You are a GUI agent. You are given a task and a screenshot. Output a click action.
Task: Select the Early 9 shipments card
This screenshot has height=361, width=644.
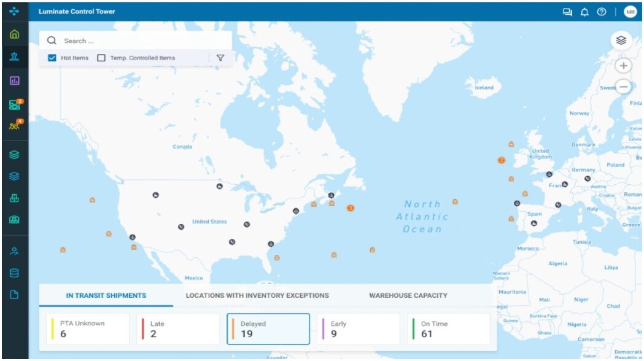pos(359,329)
